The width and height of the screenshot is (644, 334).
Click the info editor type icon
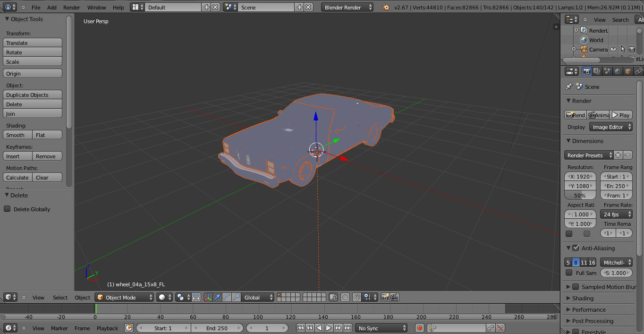point(10,7)
